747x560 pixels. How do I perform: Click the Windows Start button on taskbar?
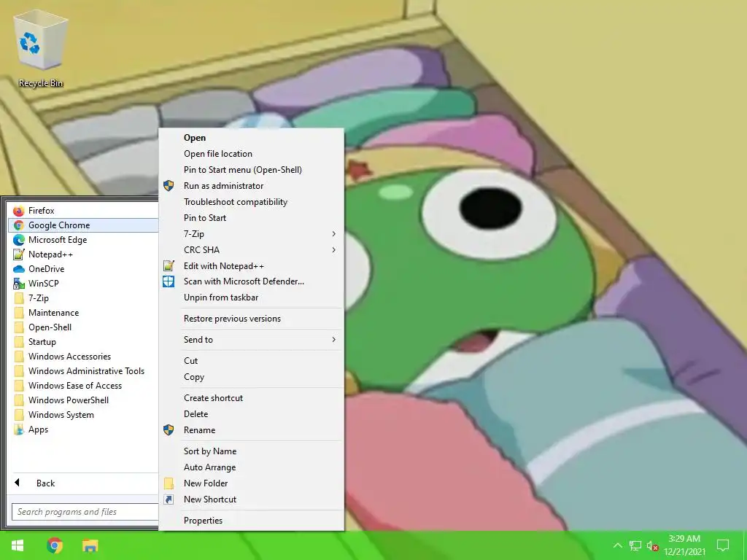(18, 545)
